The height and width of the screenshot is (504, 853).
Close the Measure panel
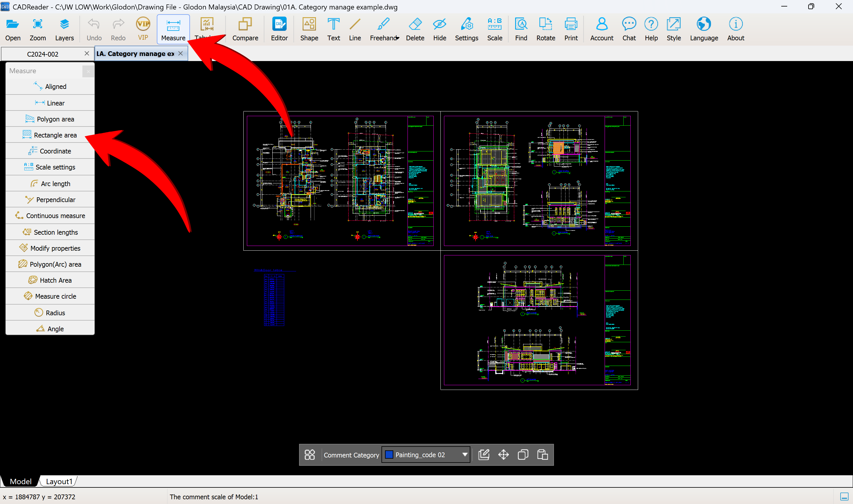click(88, 71)
